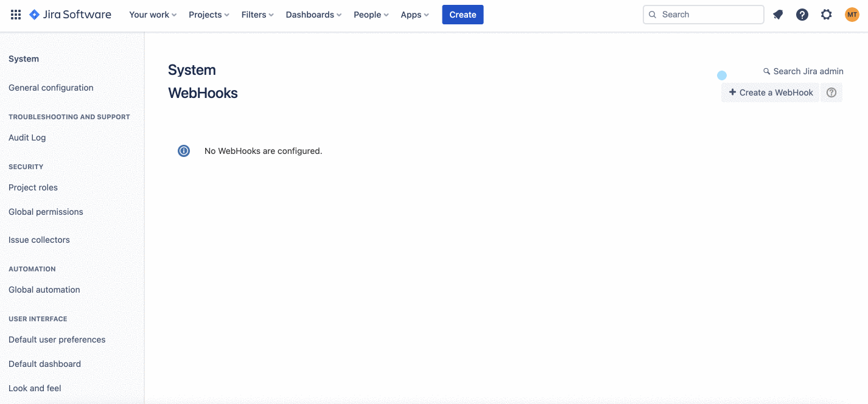Screen dimensions: 868x404
Task: Click the No WebHooks are configured text
Action: click(263, 151)
